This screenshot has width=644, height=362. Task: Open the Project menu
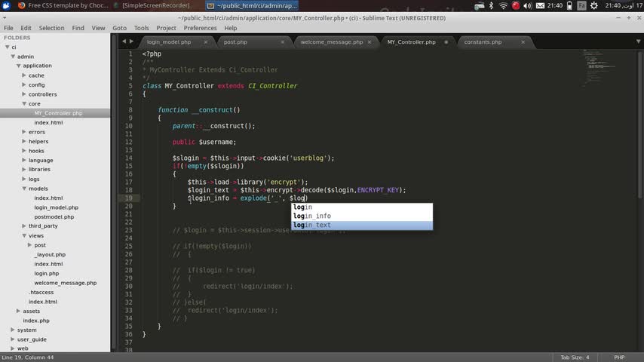pyautogui.click(x=166, y=28)
